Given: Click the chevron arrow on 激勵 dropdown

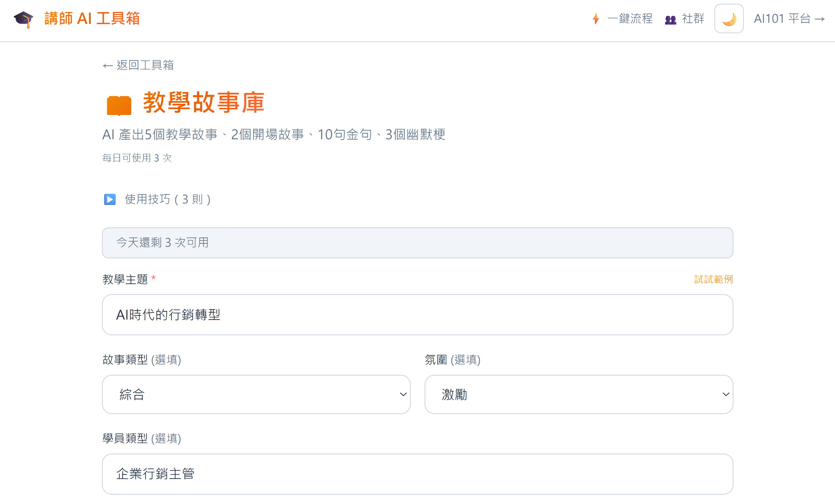Looking at the screenshot, I should pos(726,394).
